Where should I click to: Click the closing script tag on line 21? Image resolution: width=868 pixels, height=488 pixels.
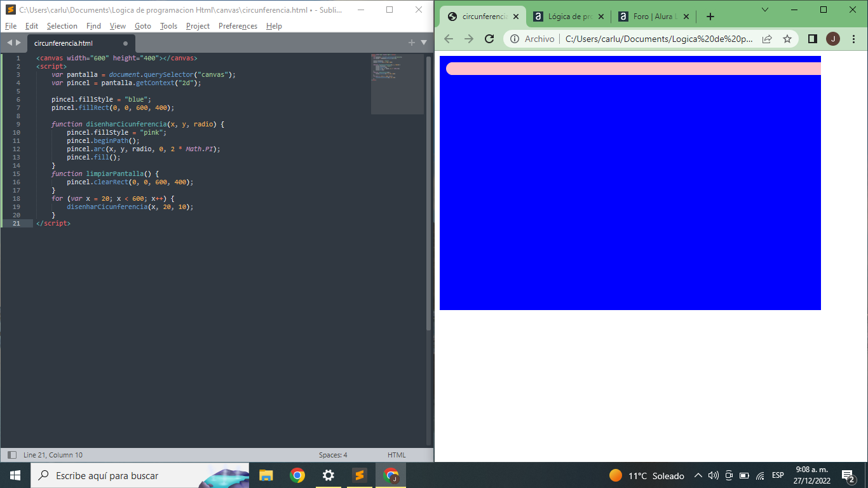(53, 223)
